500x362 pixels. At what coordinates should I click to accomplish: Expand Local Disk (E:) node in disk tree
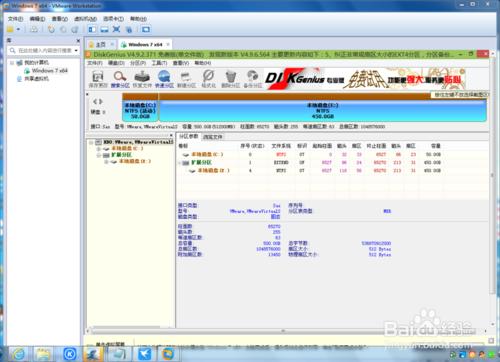(106, 162)
